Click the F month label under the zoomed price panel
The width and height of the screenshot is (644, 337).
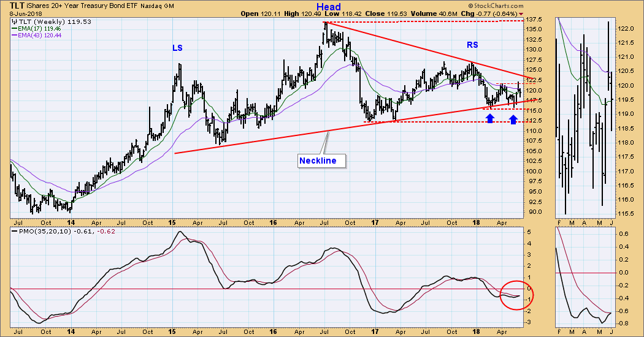pos(560,223)
